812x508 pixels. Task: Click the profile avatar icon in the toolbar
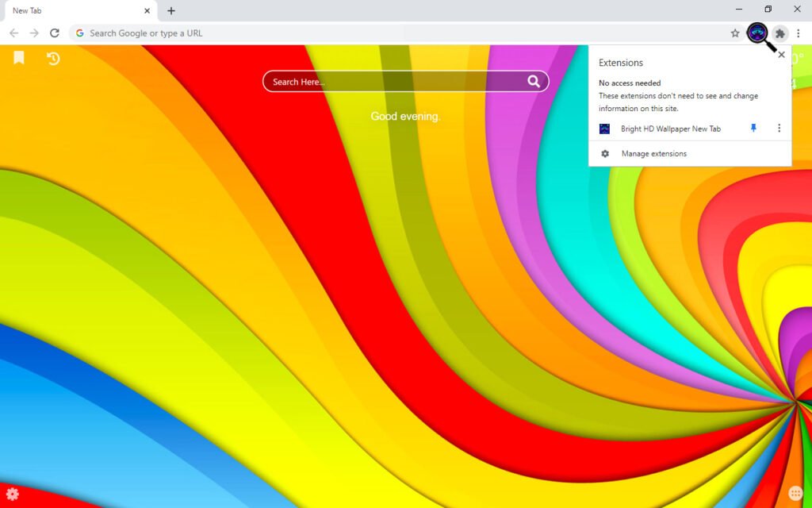pyautogui.click(x=758, y=33)
